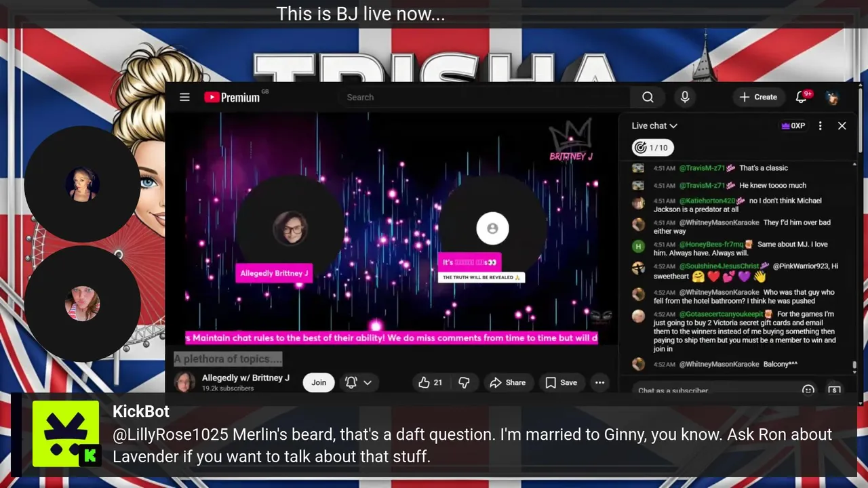The image size is (868, 488).
Task: Open the 0XP crown points badge
Action: pos(793,125)
